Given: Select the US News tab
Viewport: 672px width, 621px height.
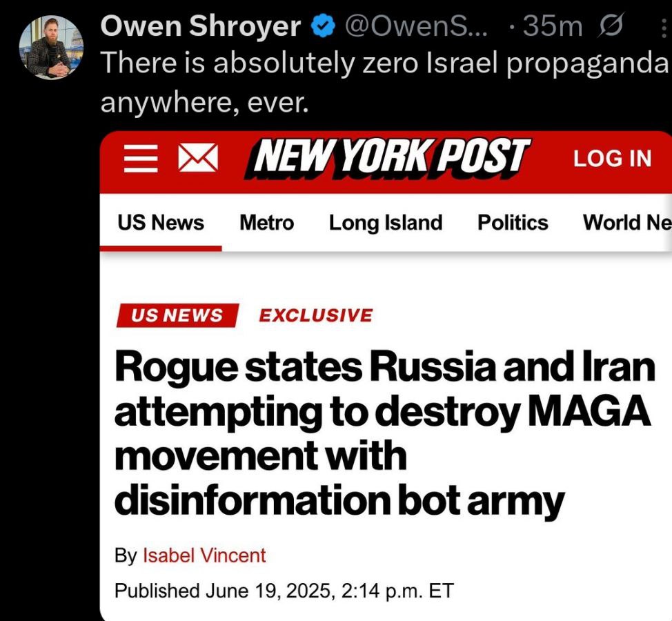Looking at the screenshot, I should pos(161,222).
